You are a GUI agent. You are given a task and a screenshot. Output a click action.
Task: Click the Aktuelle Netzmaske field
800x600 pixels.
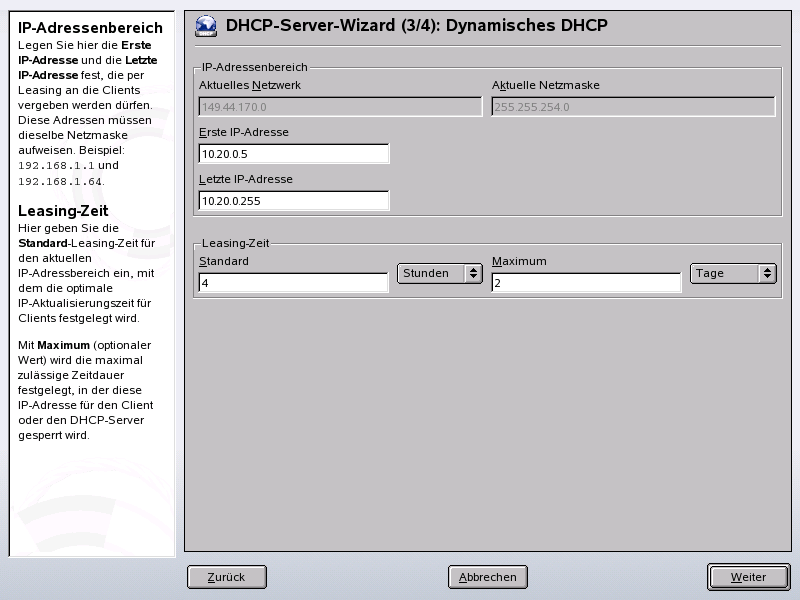(633, 104)
